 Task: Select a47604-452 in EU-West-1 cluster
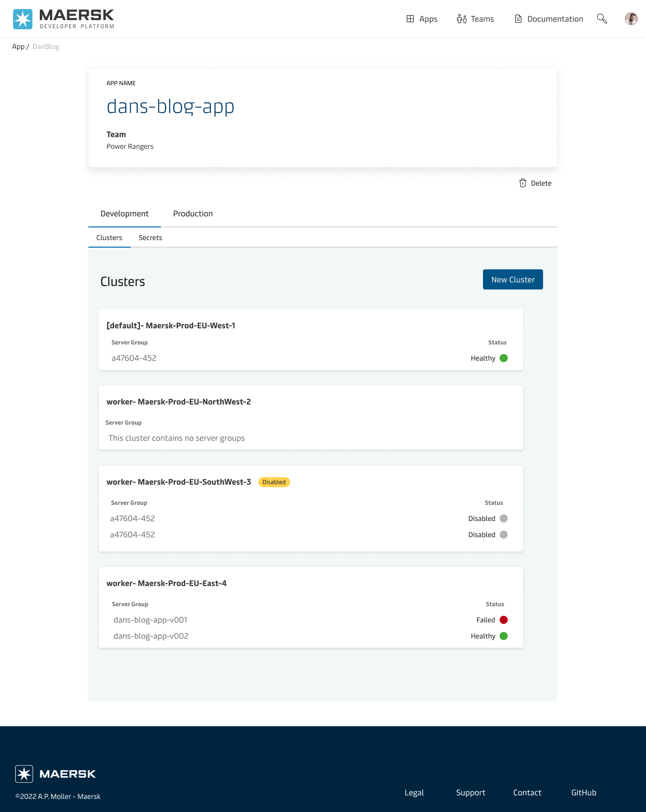coord(134,358)
